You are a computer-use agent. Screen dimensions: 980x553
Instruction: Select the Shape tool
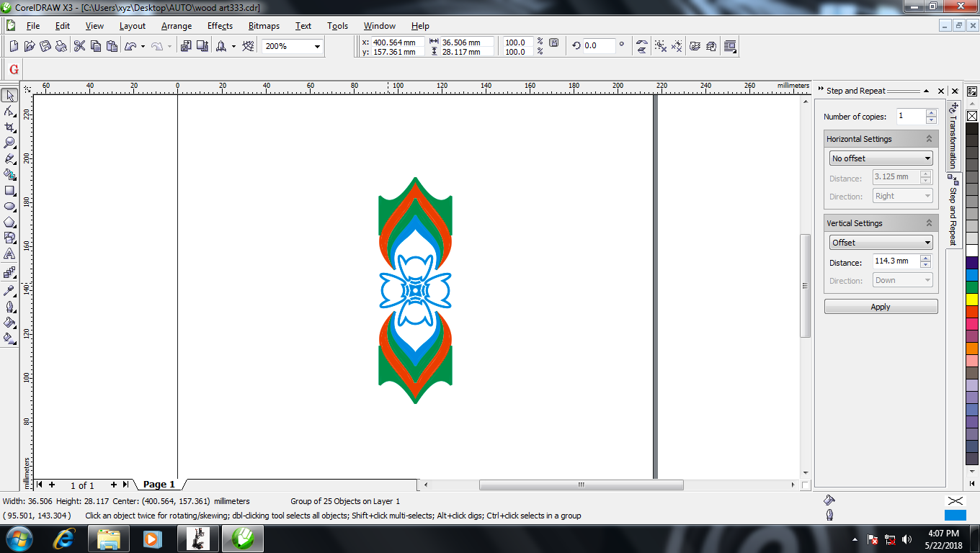[x=9, y=112]
